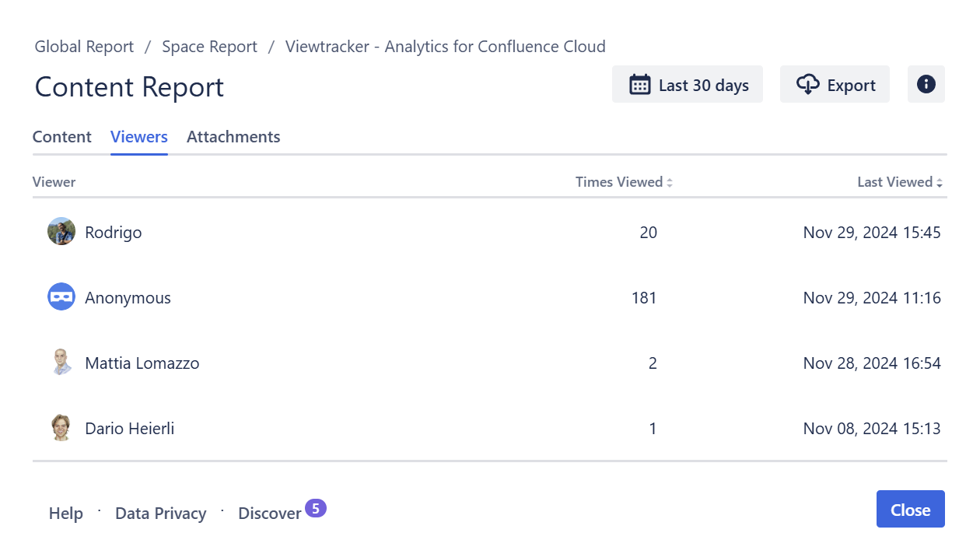
Task: Click the calendar icon for date range
Action: [639, 85]
